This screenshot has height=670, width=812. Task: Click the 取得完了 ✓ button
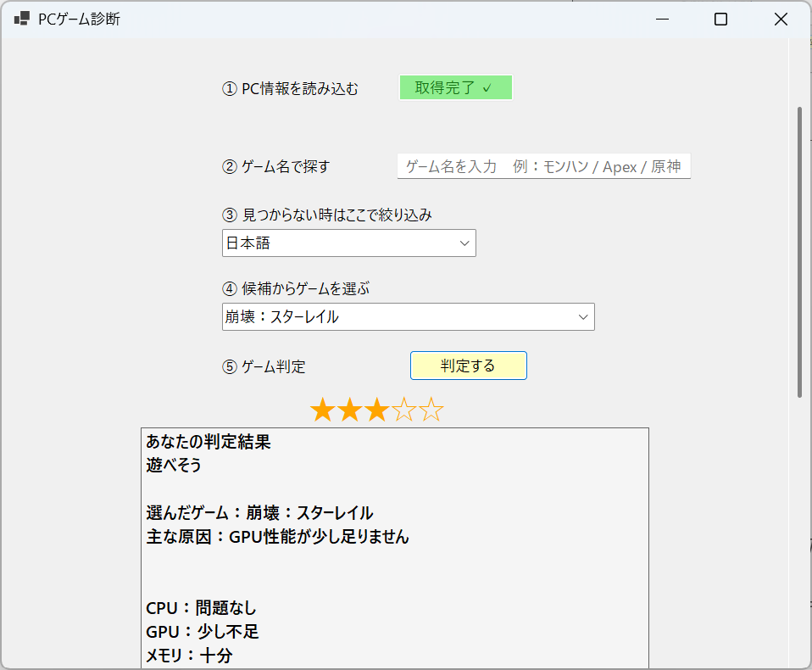[x=456, y=87]
